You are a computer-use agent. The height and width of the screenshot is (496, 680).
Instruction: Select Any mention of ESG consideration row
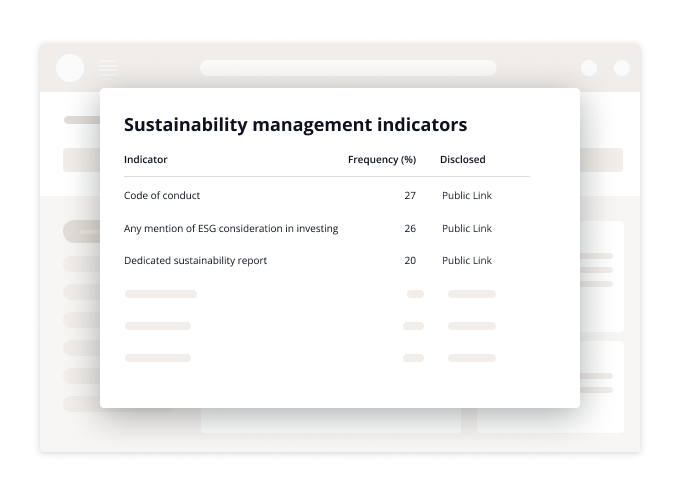(x=327, y=228)
